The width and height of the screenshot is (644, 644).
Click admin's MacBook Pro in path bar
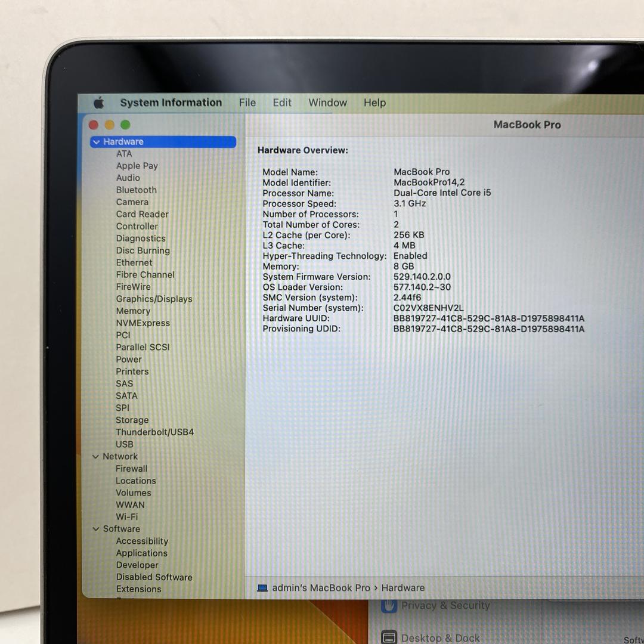tap(321, 588)
